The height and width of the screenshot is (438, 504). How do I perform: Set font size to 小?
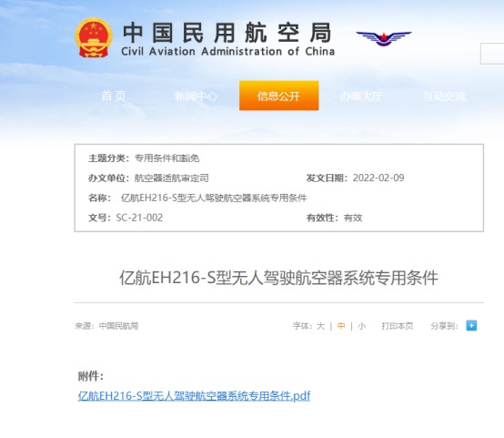pyautogui.click(x=361, y=326)
